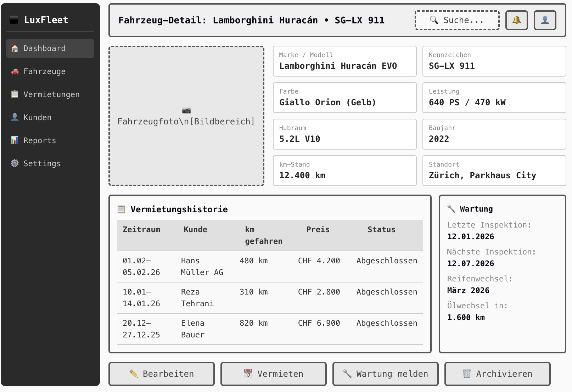Viewport: 572px width, 392px height.
Task: Click the gear icon beside Settings
Action: click(15, 163)
